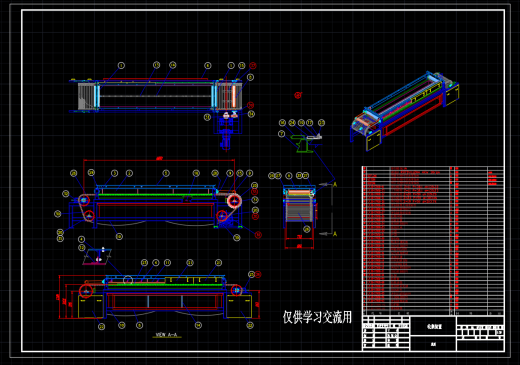Click the upper section arrow labeled A
The width and height of the screenshot is (520, 365).
coord(328,184)
